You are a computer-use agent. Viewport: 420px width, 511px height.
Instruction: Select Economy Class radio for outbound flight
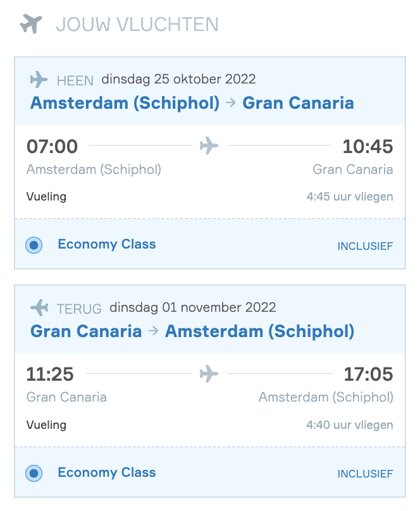34,245
